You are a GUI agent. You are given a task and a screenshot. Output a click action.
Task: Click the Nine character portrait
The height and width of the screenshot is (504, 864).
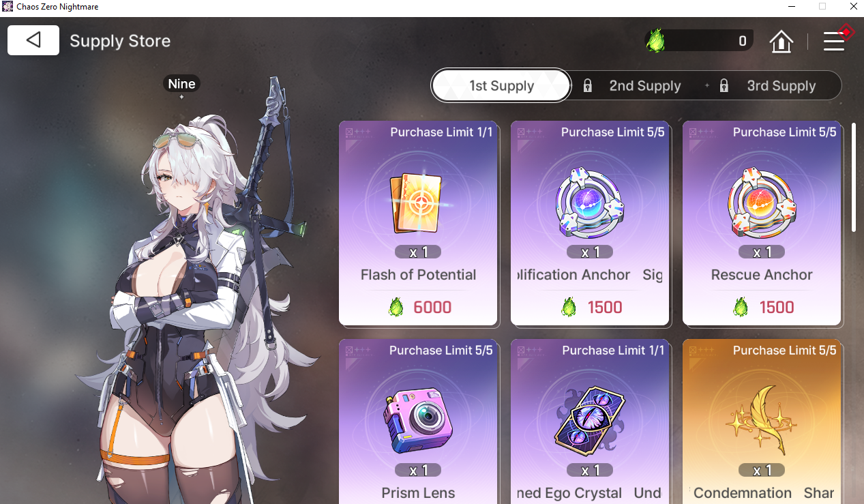click(198, 293)
